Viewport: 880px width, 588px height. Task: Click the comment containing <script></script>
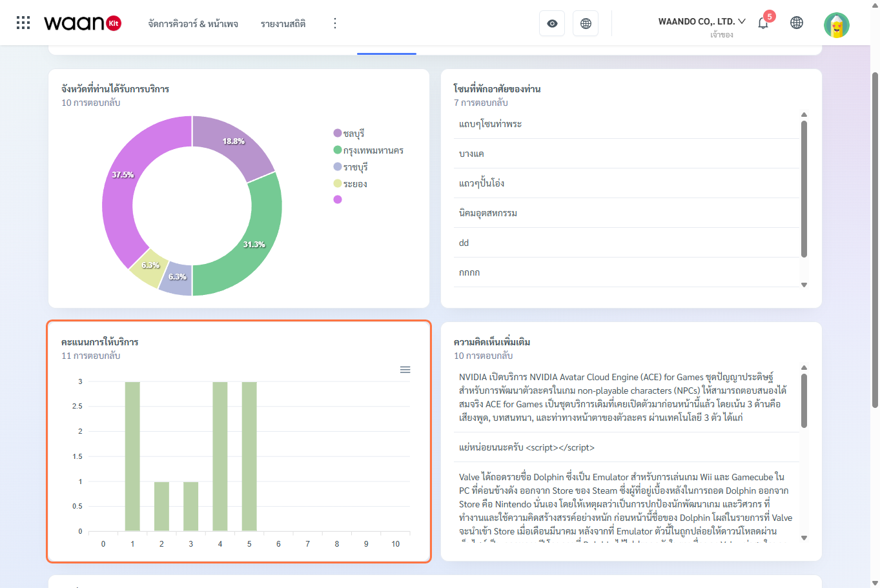click(626, 447)
